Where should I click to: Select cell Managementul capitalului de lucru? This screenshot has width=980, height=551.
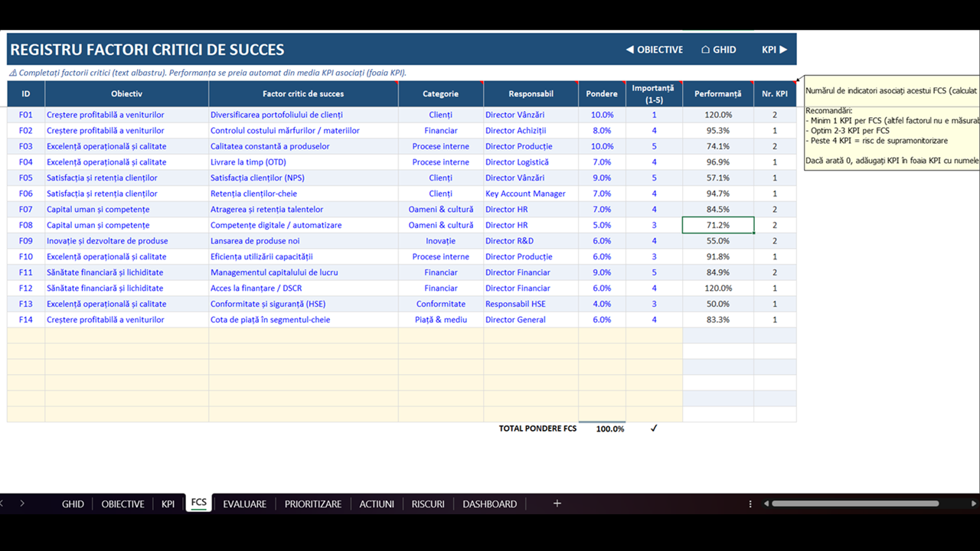tap(303, 272)
